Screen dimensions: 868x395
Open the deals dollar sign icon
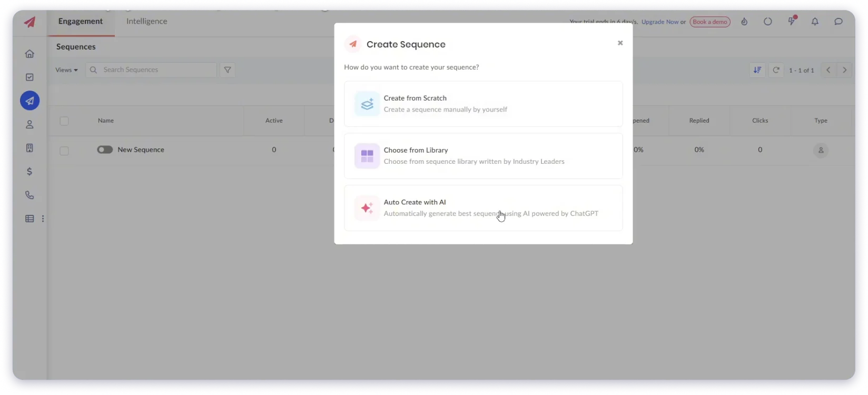coord(29,172)
